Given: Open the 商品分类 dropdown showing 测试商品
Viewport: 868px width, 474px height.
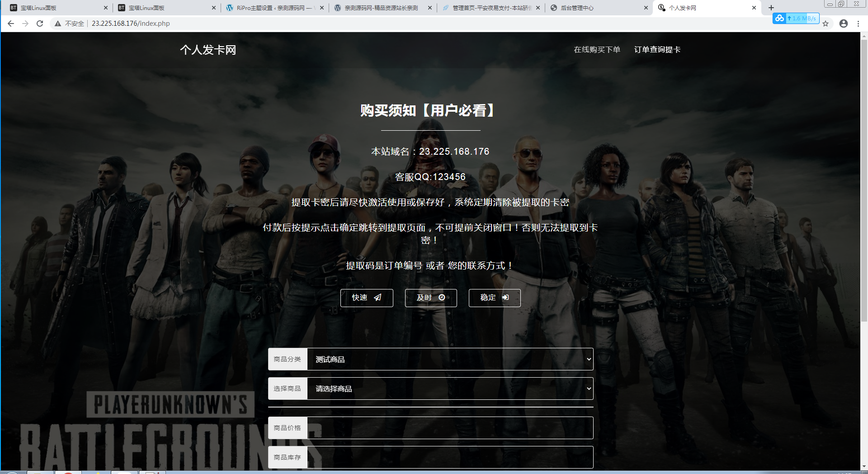Looking at the screenshot, I should pyautogui.click(x=450, y=359).
